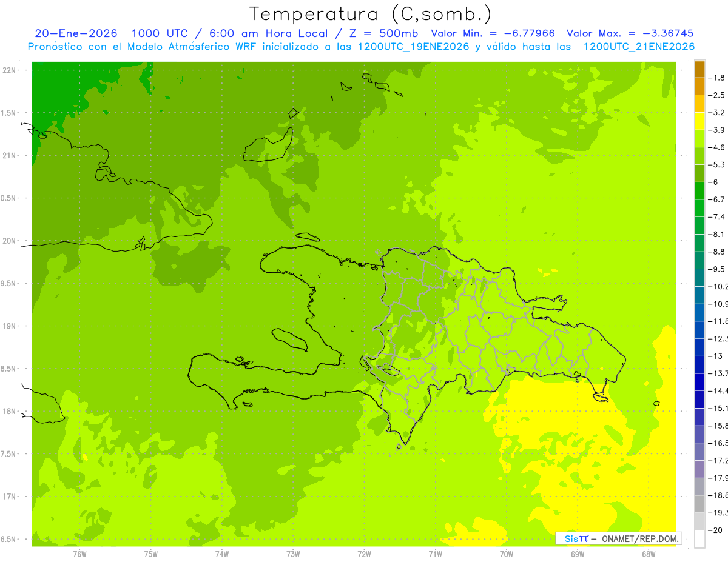728x562 pixels.
Task: Pick the lime swatch between -3.9 and -4.6
Action: pos(699,139)
